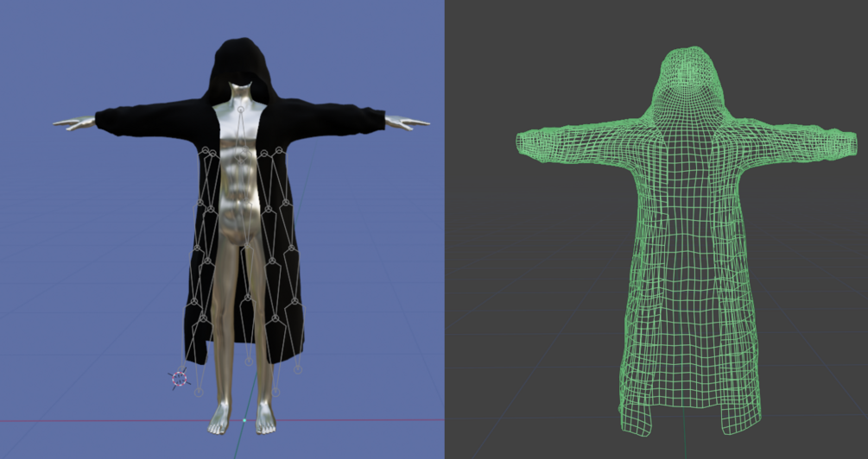The image size is (868, 459).
Task: Select the right sleeve of the green wireframe coat
Action: coord(792,141)
